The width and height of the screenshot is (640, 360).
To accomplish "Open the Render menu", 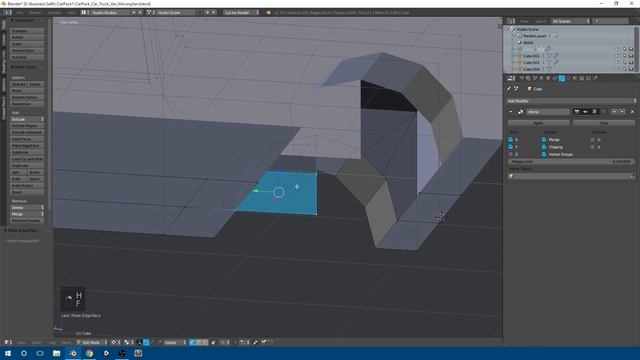I will 35,13.
